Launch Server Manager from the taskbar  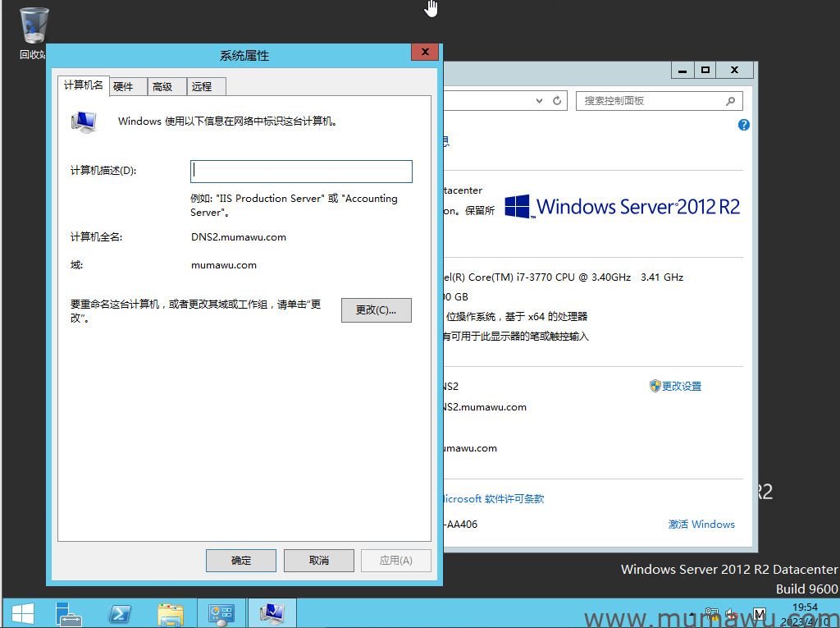(68, 613)
